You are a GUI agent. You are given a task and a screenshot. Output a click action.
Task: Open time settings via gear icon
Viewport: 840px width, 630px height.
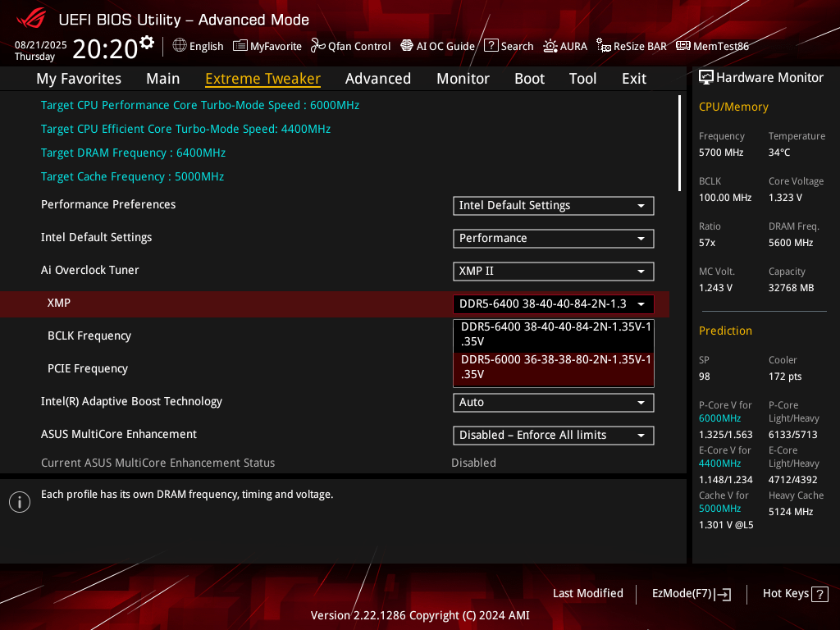pyautogui.click(x=147, y=43)
